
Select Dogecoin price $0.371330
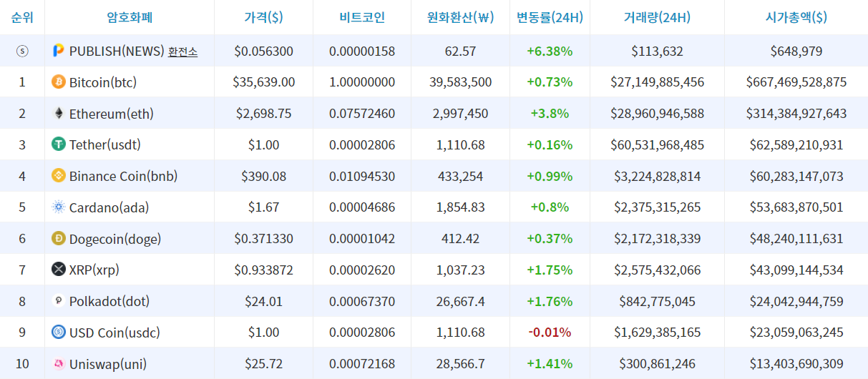coord(263,238)
